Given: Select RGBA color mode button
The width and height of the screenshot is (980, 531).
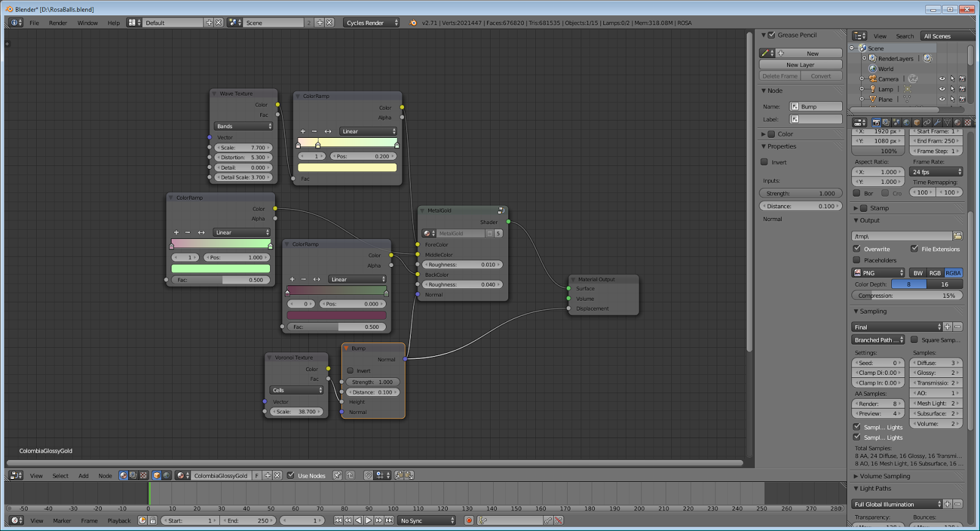Looking at the screenshot, I should pos(954,273).
